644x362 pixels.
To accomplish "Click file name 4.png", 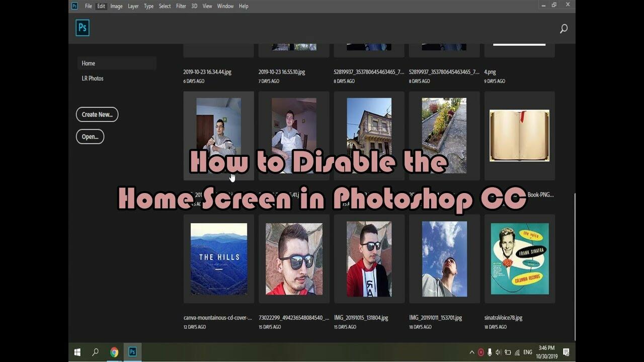I will click(x=490, y=72).
